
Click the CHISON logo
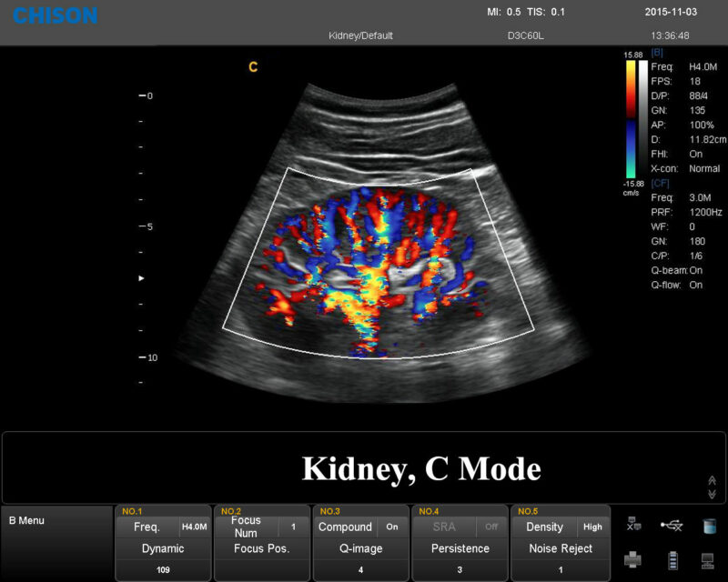point(55,15)
